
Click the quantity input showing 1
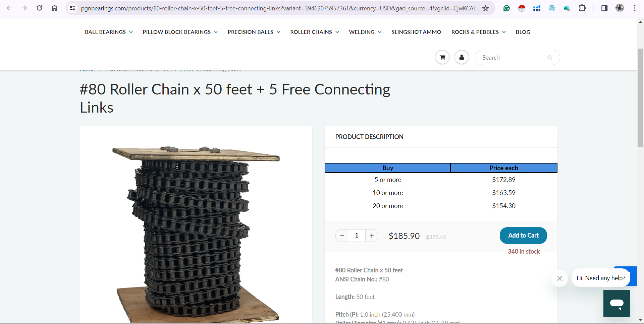(x=357, y=236)
